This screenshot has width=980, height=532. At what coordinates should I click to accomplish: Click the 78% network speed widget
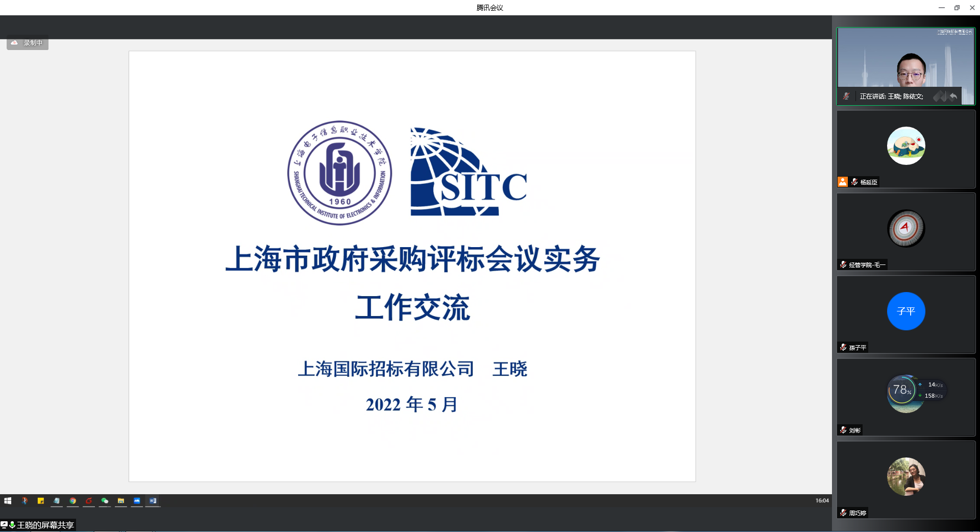point(917,391)
